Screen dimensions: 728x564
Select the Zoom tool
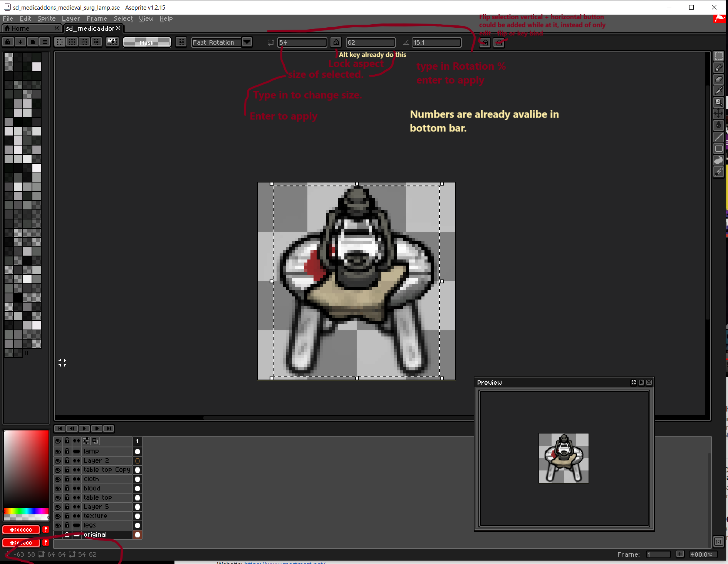pyautogui.click(x=719, y=102)
